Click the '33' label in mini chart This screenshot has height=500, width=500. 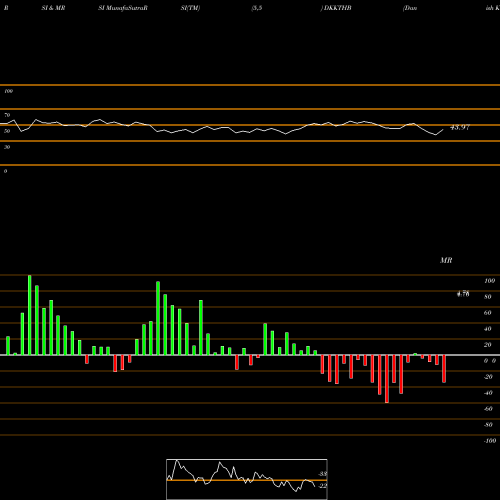coord(322,474)
